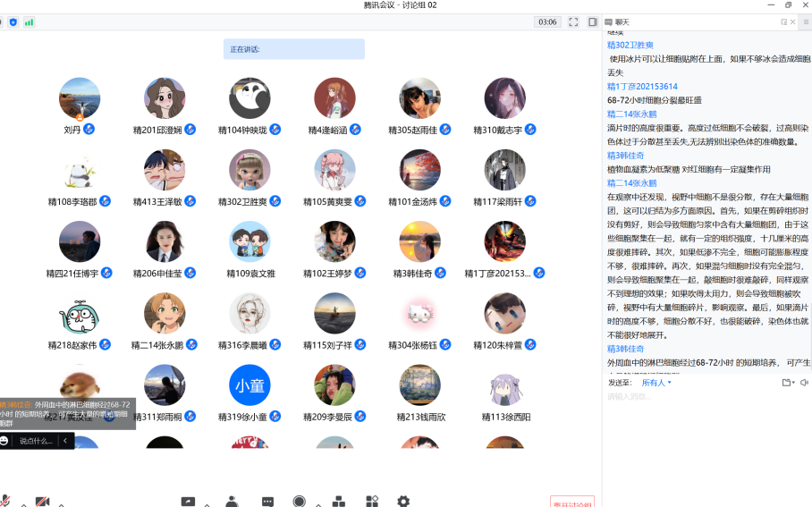
Task: Click the chat icon in bottom toolbar
Action: click(267, 502)
